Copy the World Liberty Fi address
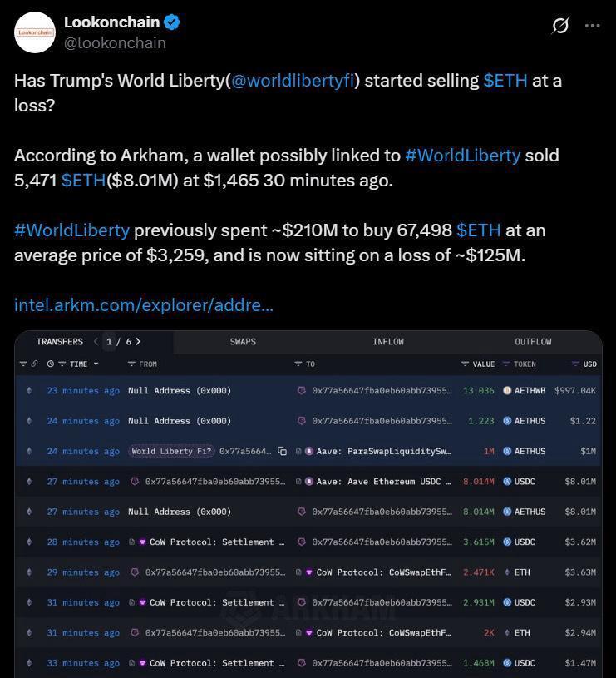Viewport: 616px width, 678px height. pos(282,451)
